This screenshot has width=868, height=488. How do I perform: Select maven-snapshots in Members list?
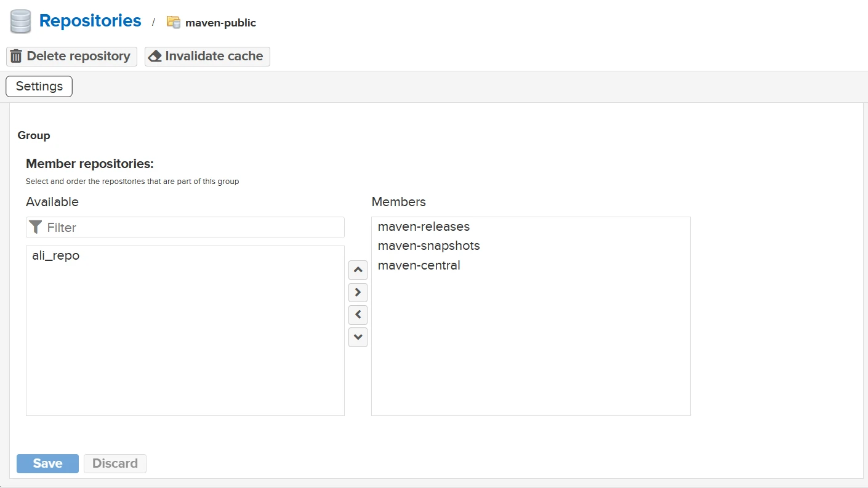pyautogui.click(x=428, y=246)
